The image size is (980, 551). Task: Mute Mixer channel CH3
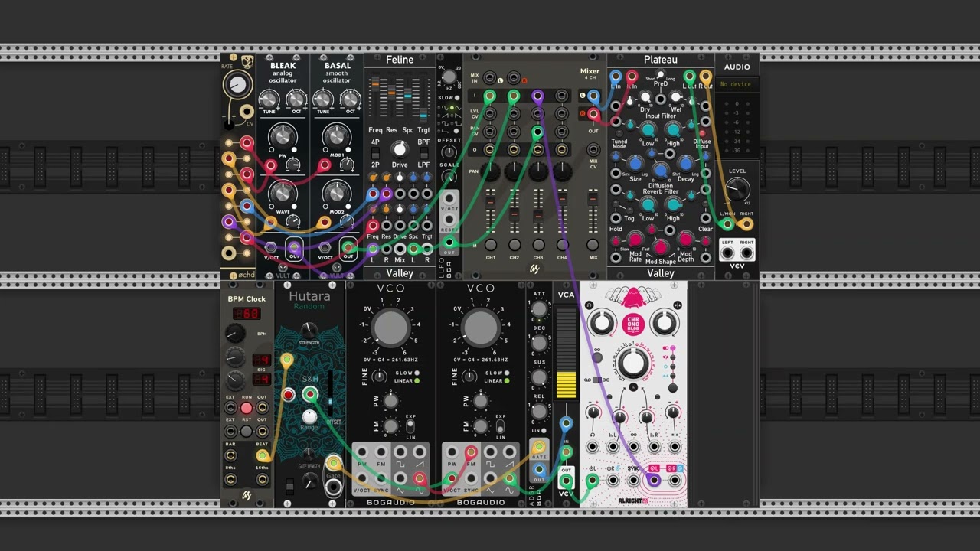click(x=538, y=245)
